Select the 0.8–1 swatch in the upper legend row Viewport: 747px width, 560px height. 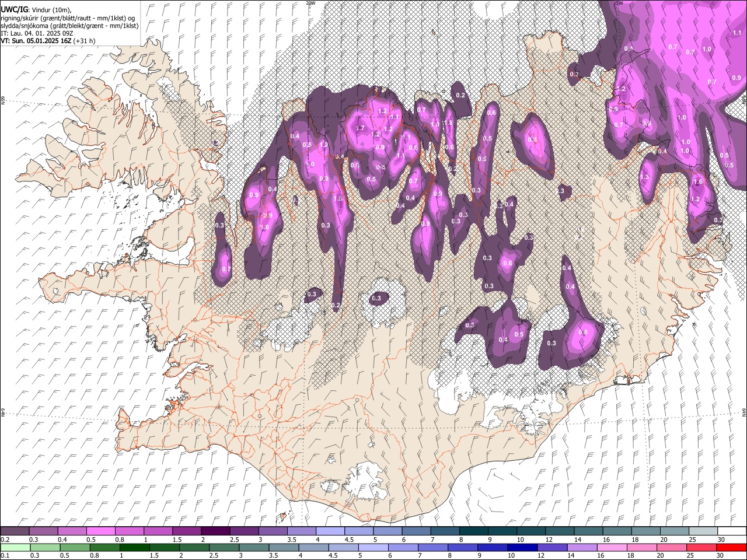point(130,531)
